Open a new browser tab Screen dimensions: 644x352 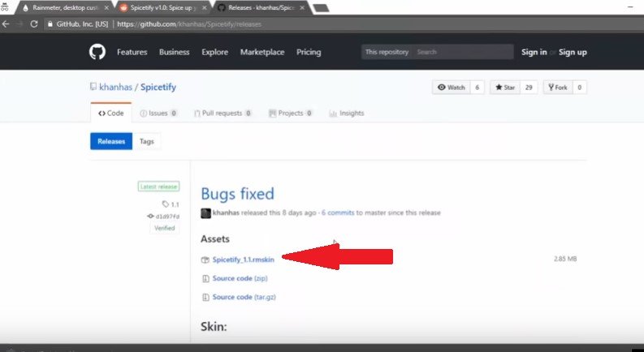(x=321, y=8)
